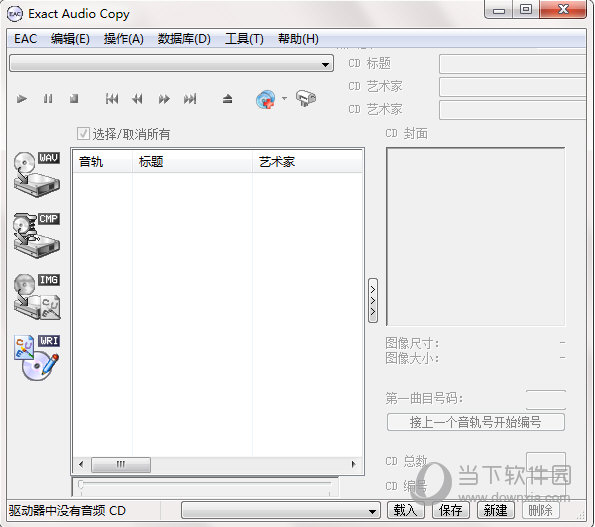Image resolution: width=595 pixels, height=527 pixels.
Task: Click the first CD 艺术家 input field
Action: tap(513, 87)
